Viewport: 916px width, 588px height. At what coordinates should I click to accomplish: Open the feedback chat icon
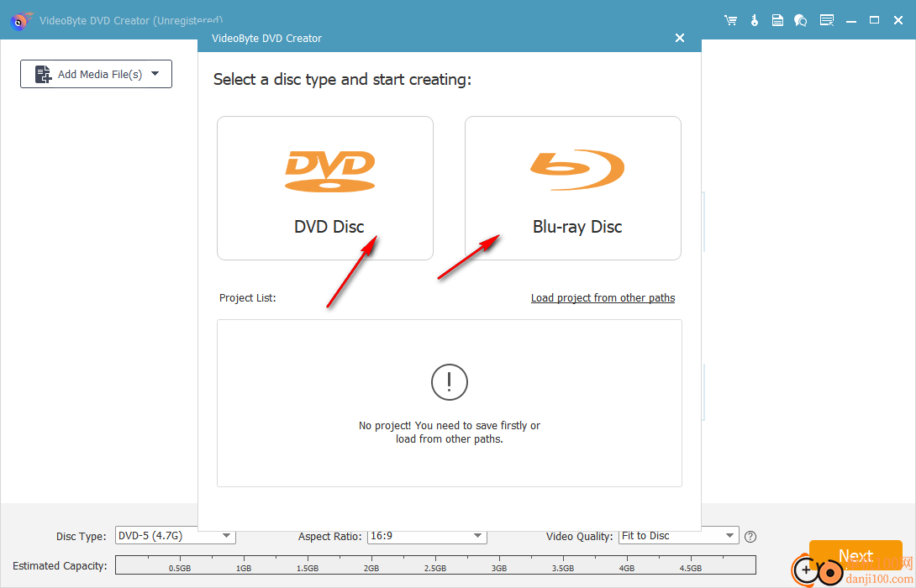(800, 20)
